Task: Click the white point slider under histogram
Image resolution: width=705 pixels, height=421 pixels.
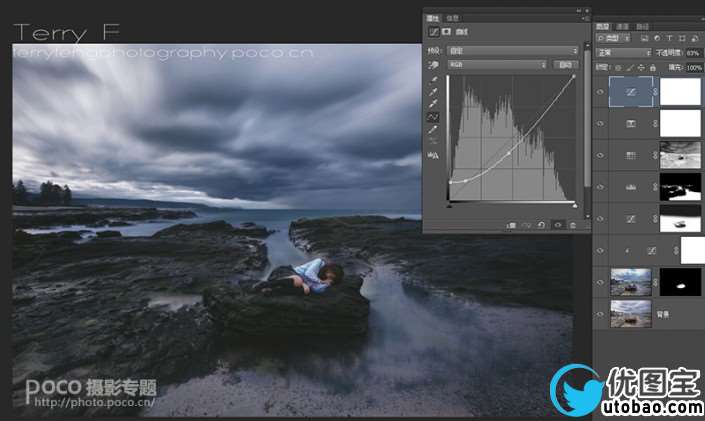Action: click(575, 205)
